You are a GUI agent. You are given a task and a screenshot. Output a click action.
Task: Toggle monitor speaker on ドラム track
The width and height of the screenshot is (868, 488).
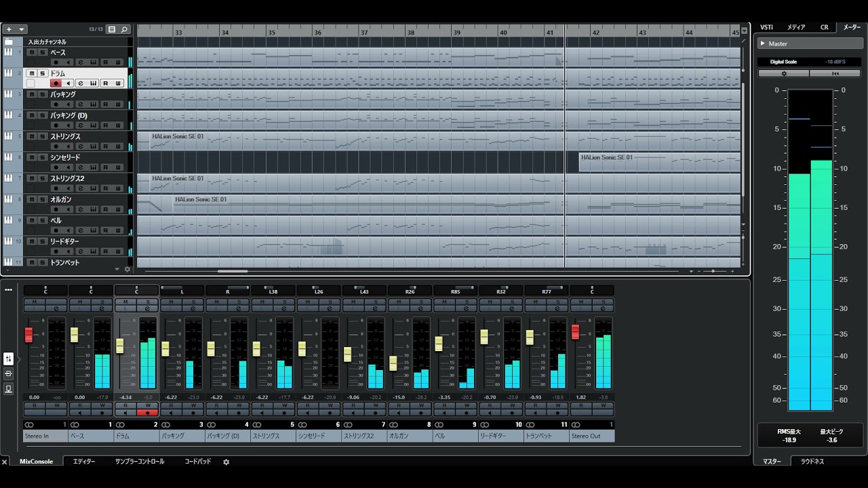coord(67,83)
